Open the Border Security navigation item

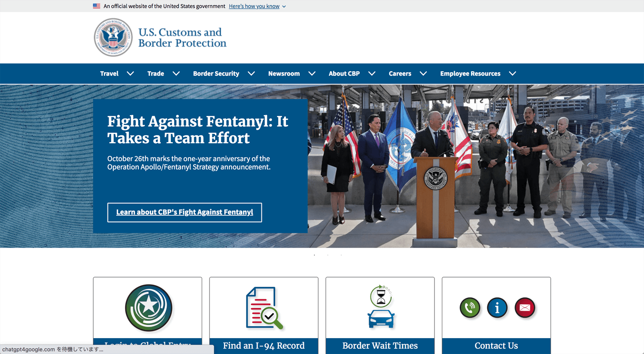[216, 74]
